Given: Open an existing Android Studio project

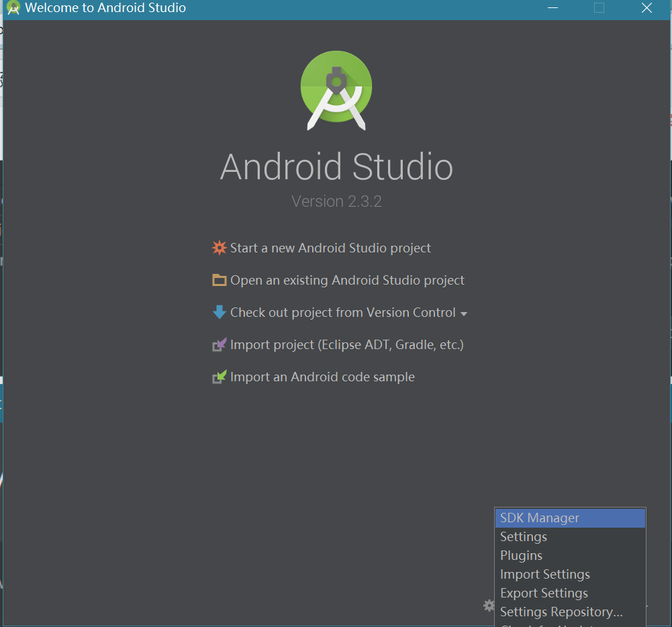Looking at the screenshot, I should pos(347,280).
